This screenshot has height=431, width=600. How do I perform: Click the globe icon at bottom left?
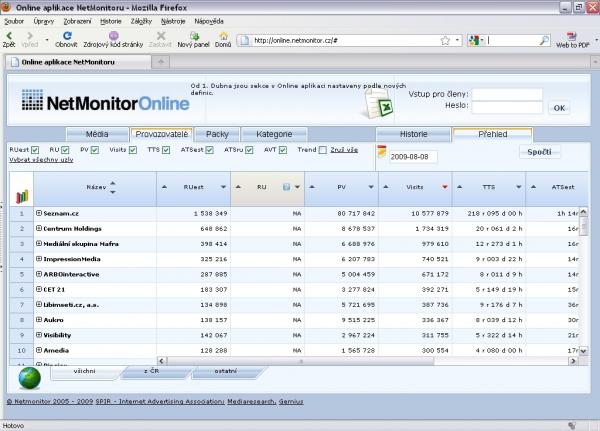[x=29, y=378]
